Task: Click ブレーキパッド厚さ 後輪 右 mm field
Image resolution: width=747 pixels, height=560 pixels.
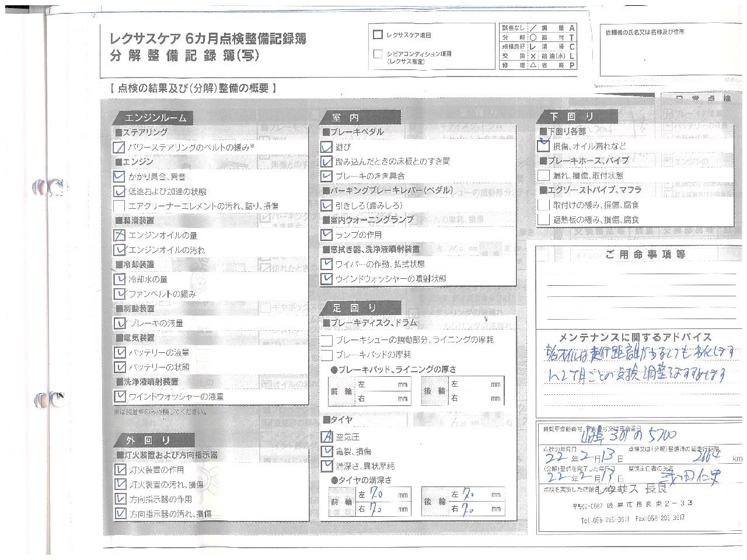Action: (476, 398)
